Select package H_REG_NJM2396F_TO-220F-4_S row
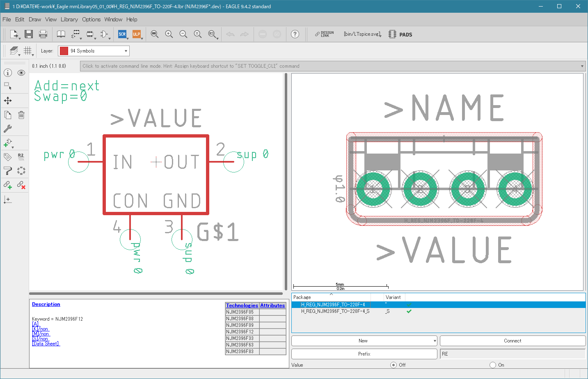This screenshot has height=379, width=588. 439,311
